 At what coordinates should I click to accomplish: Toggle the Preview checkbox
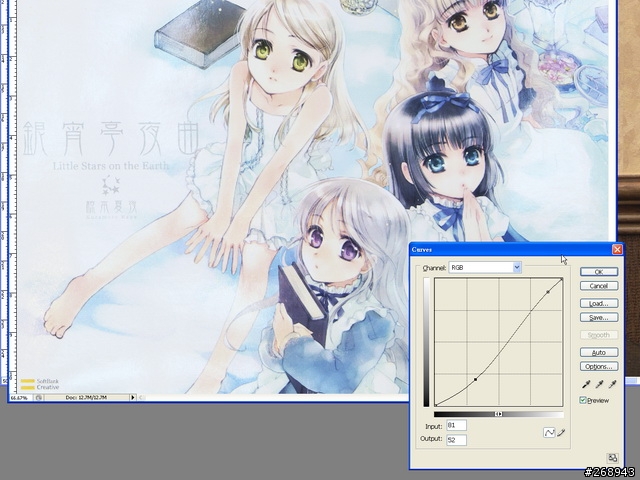(583, 400)
